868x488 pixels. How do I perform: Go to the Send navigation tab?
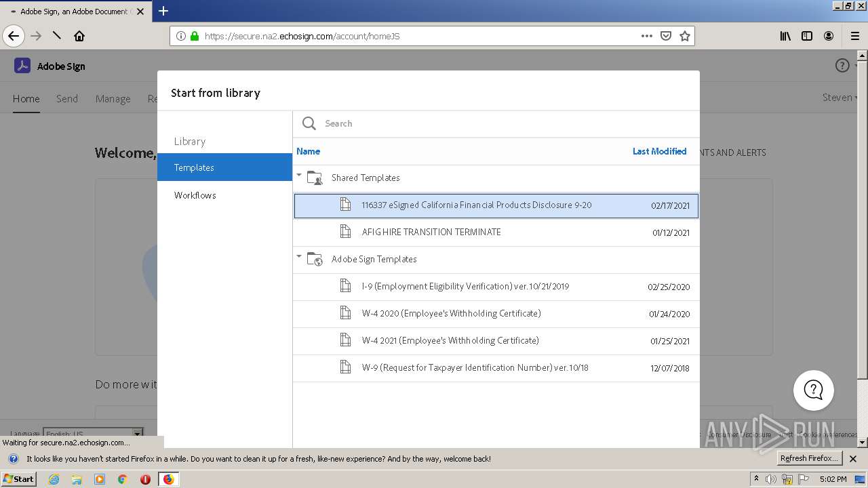click(67, 98)
